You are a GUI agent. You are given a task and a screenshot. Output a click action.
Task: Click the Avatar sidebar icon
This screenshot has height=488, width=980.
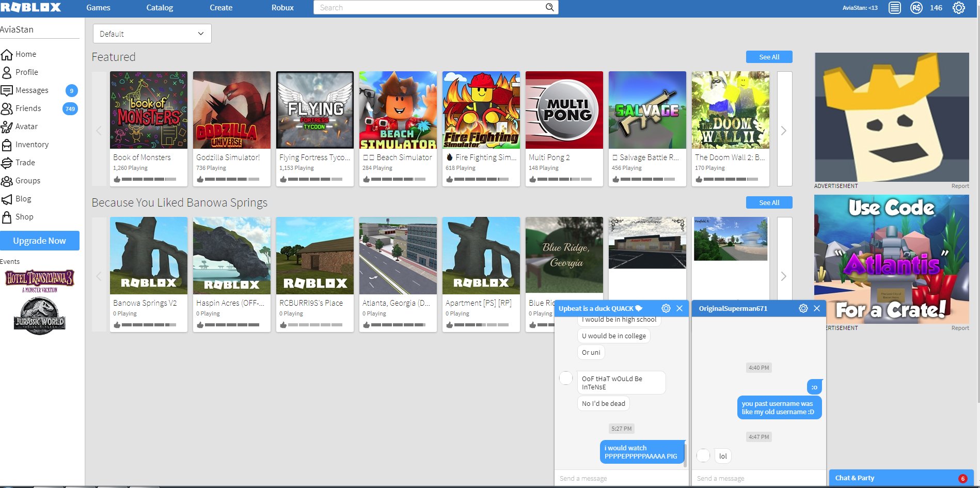(x=7, y=127)
